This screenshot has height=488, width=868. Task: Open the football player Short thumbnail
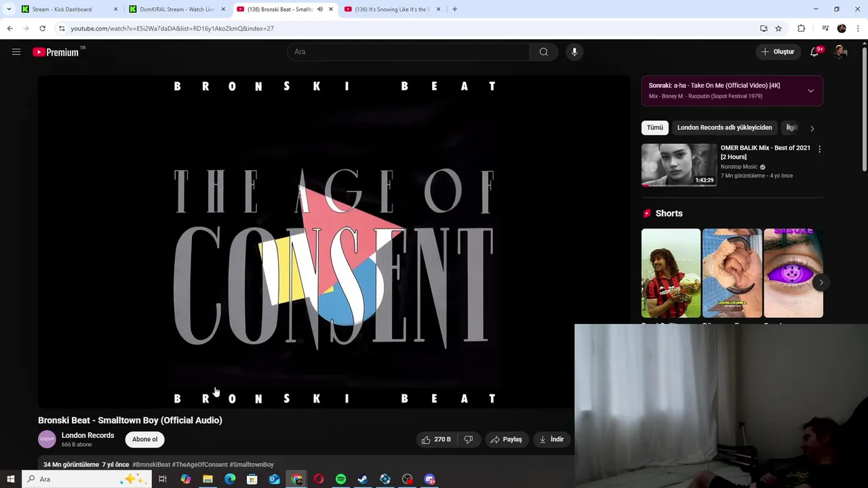click(x=671, y=273)
